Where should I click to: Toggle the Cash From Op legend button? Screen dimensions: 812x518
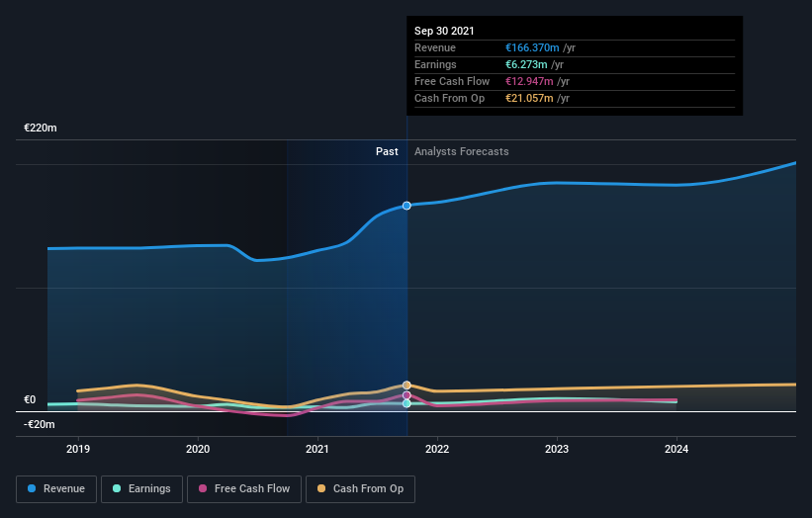pyautogui.click(x=360, y=489)
